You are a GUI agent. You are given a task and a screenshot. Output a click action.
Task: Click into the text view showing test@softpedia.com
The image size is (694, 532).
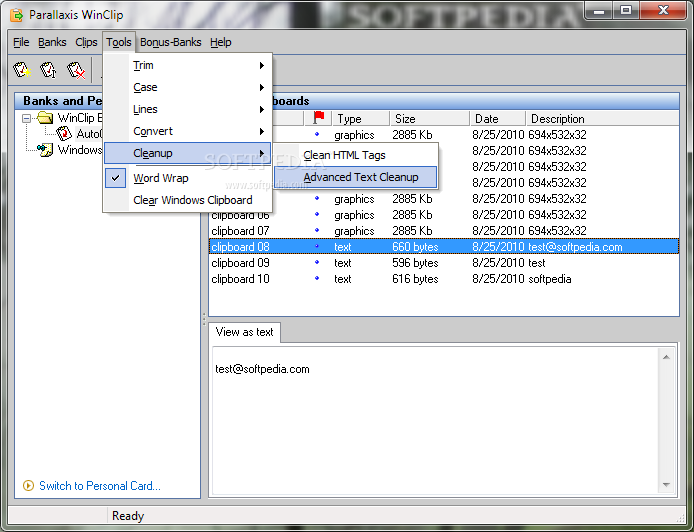[436, 420]
